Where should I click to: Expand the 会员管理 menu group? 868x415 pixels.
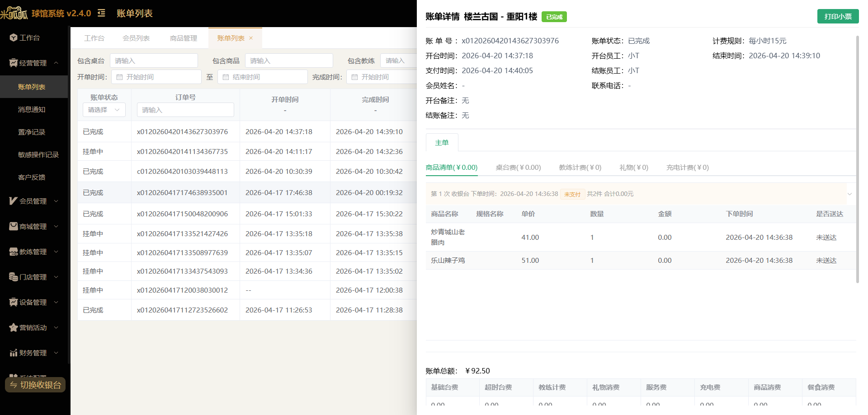[56, 201]
